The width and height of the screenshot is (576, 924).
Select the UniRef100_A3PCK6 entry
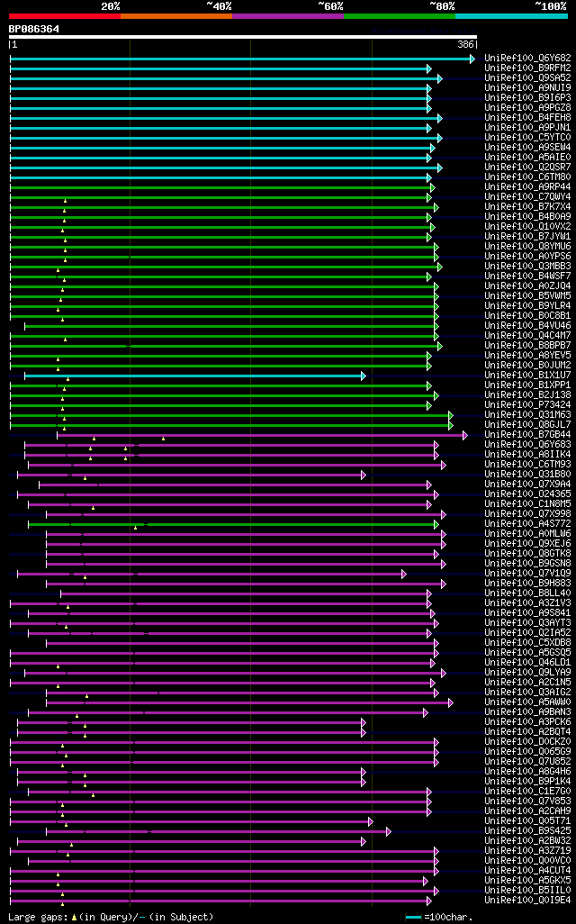point(527,722)
